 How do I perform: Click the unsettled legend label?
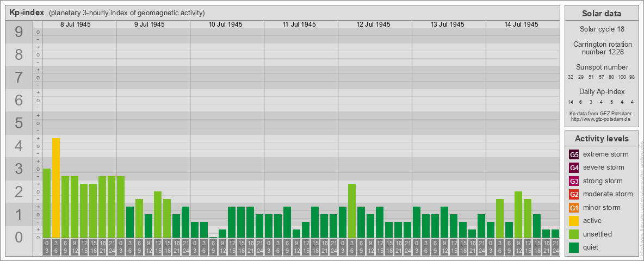(x=598, y=234)
